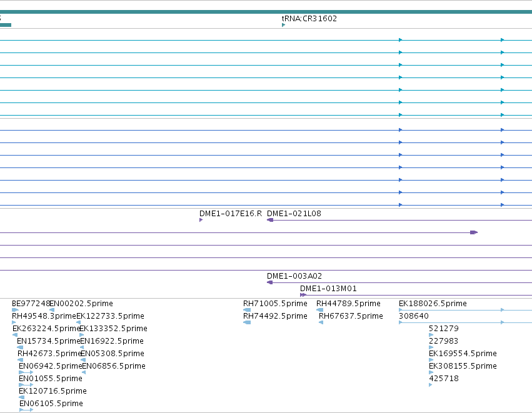Select the 521279 arrow glyph
Viewport: 532px width, 413px height.
431,335
